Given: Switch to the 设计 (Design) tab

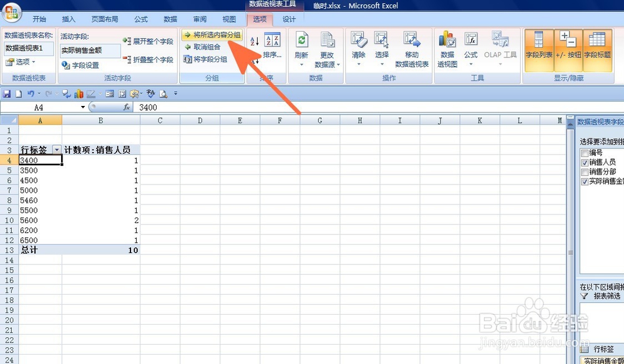Looking at the screenshot, I should [x=289, y=19].
